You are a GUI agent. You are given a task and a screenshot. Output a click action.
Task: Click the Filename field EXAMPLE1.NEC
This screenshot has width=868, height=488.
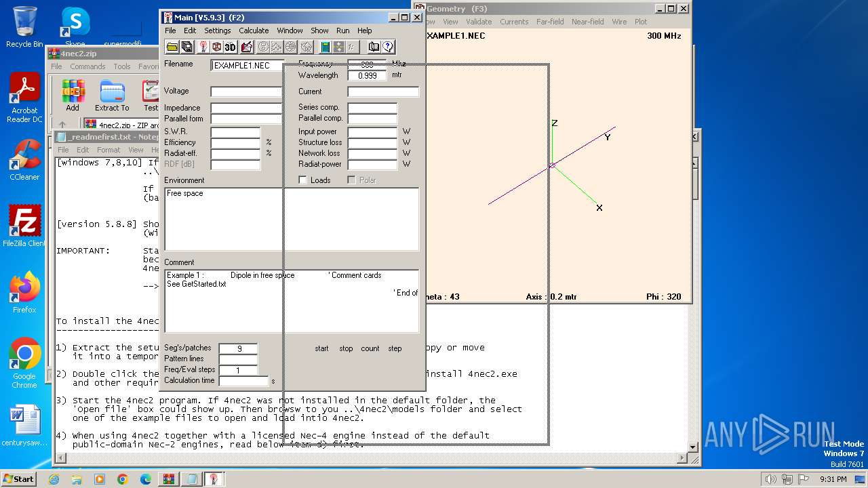pos(246,66)
